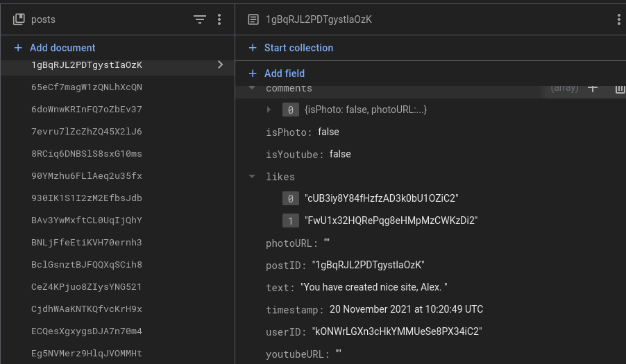Click the document icon beside 1gBqRJL2PDTgystIaOzK

(x=253, y=19)
